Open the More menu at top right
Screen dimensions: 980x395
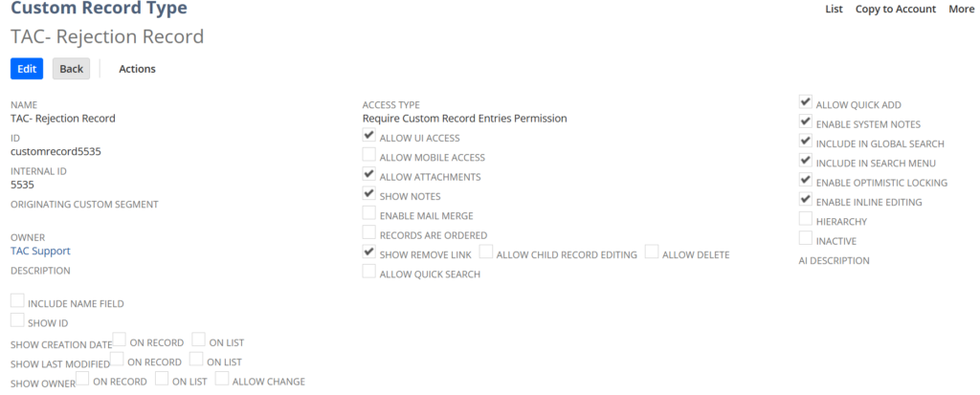(961, 9)
